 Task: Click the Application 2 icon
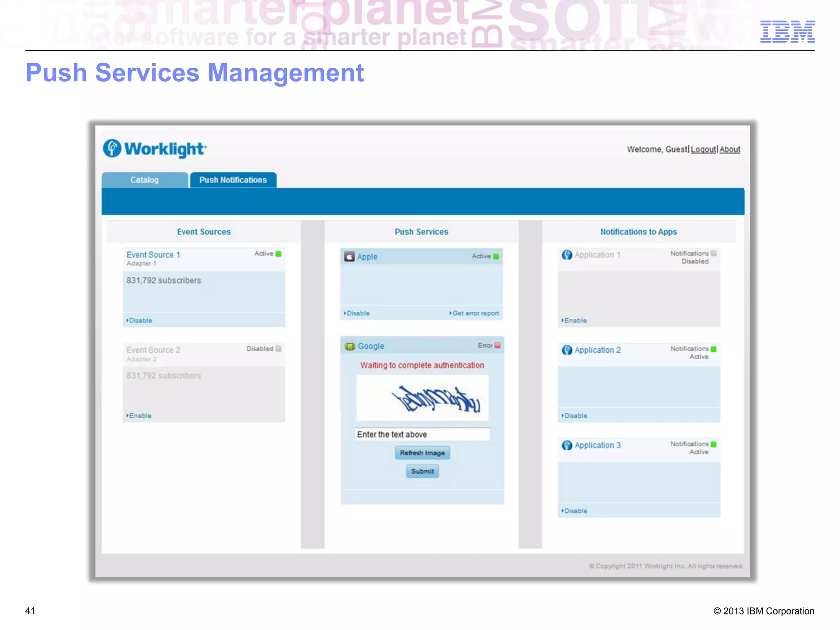(x=567, y=350)
